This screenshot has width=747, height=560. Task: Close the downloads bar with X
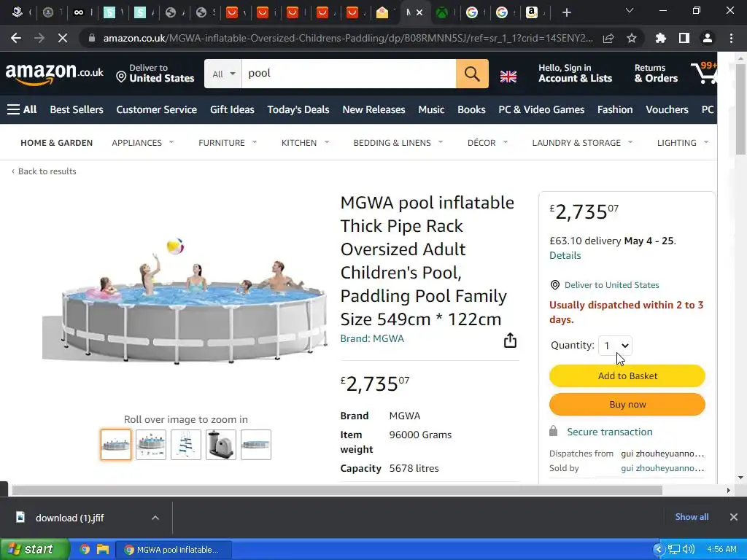734,517
